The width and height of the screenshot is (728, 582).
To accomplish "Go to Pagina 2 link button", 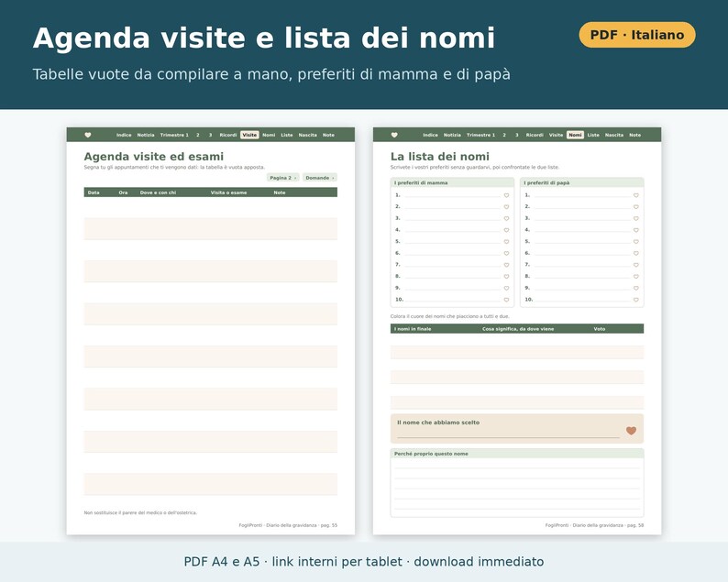I will (282, 178).
